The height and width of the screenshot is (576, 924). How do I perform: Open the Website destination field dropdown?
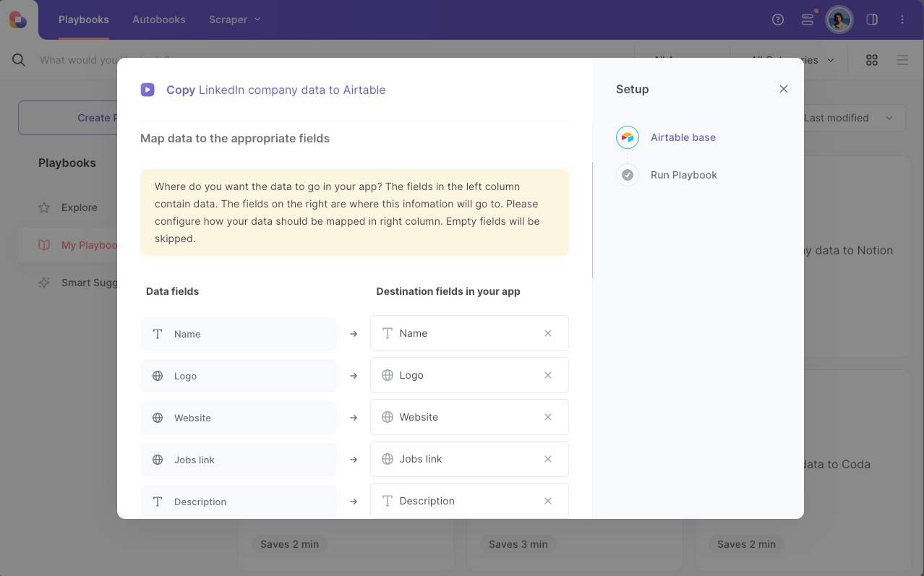point(469,417)
